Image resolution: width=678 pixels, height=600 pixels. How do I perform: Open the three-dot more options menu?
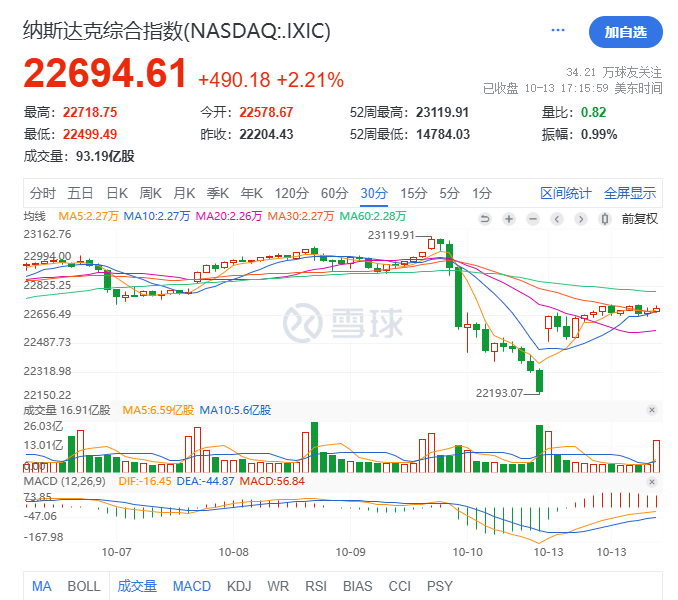coord(558,32)
